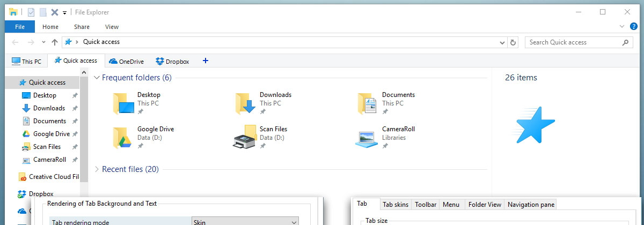Switch to the Folder View settings tab
Image resolution: width=644 pixels, height=225 pixels.
tap(485, 205)
